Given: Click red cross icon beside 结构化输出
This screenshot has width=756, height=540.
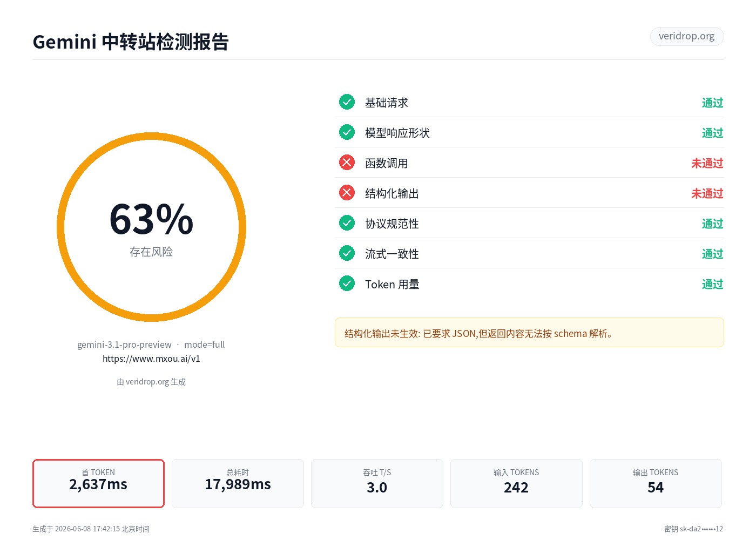Looking at the screenshot, I should 347,193.
